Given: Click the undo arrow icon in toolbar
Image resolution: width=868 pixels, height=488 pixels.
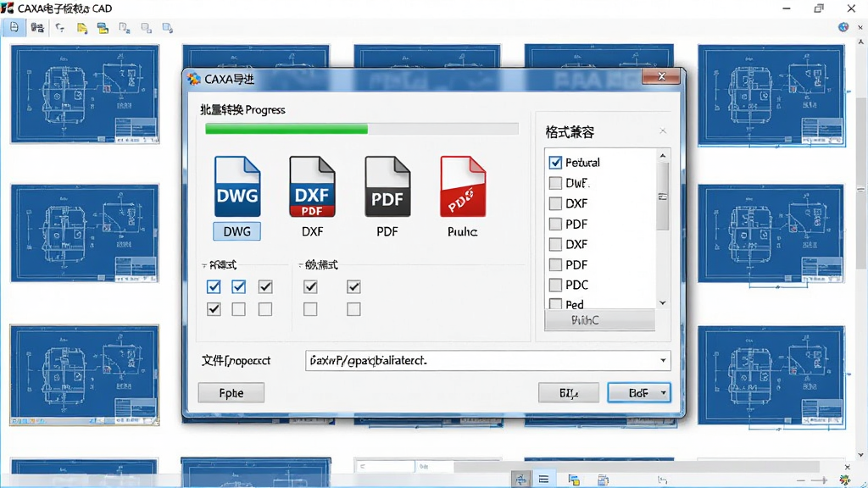Looking at the screenshot, I should [x=60, y=27].
